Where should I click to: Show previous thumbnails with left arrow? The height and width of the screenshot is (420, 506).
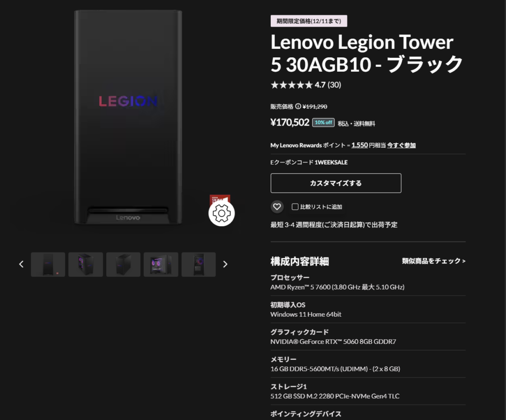coord(21,264)
